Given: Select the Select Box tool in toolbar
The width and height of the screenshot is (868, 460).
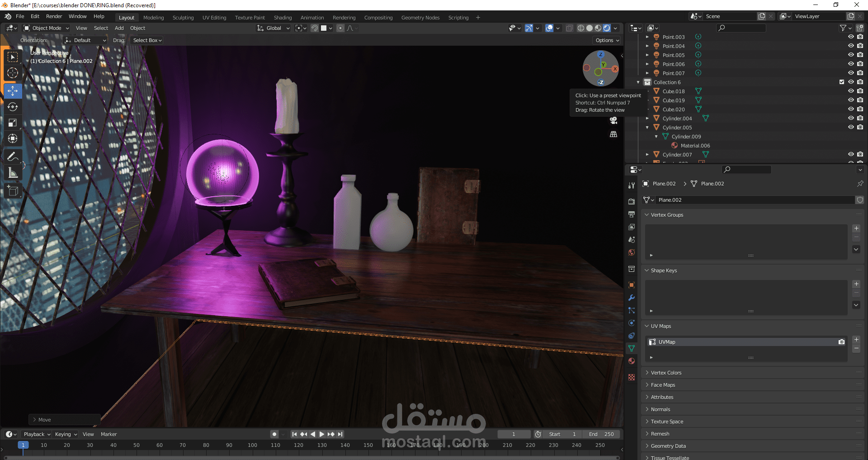Looking at the screenshot, I should [x=13, y=57].
